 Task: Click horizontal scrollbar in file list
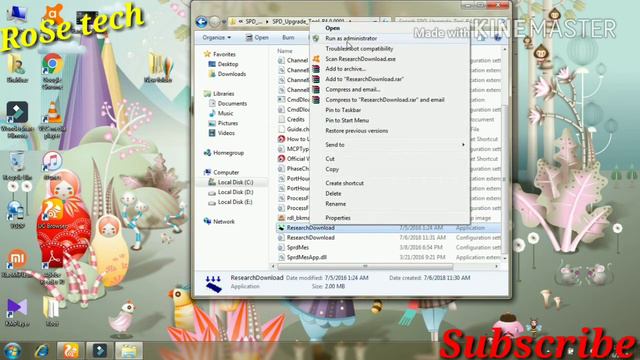point(365,267)
